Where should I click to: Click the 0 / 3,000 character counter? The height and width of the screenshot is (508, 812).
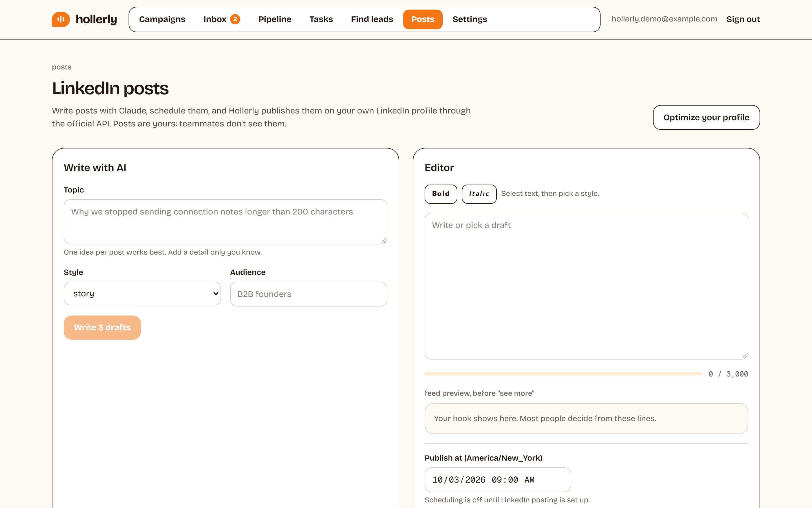click(x=728, y=374)
